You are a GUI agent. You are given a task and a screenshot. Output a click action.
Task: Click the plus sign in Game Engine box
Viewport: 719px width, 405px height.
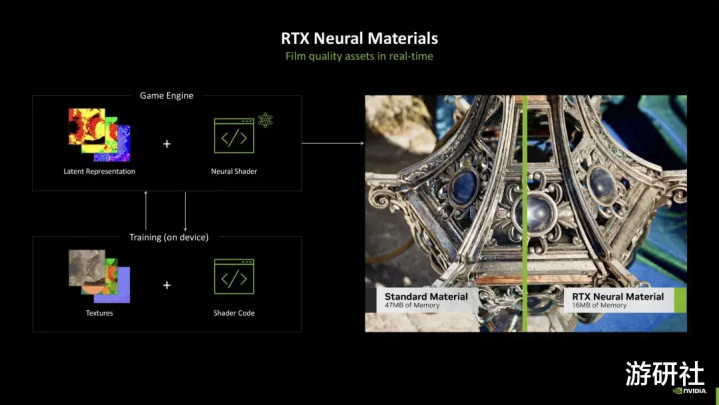pyautogui.click(x=167, y=144)
